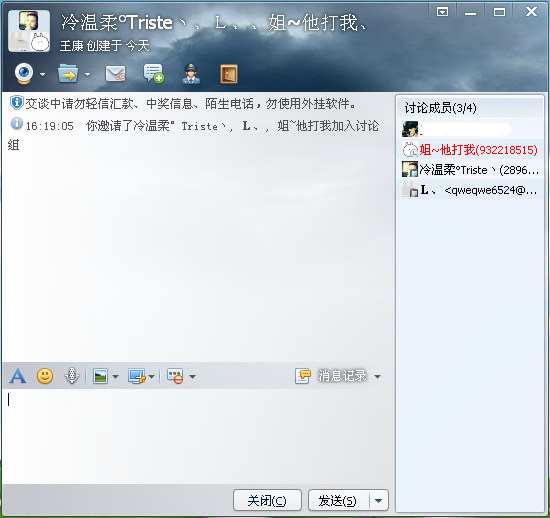Open the smiley emoticon picker

point(45,376)
